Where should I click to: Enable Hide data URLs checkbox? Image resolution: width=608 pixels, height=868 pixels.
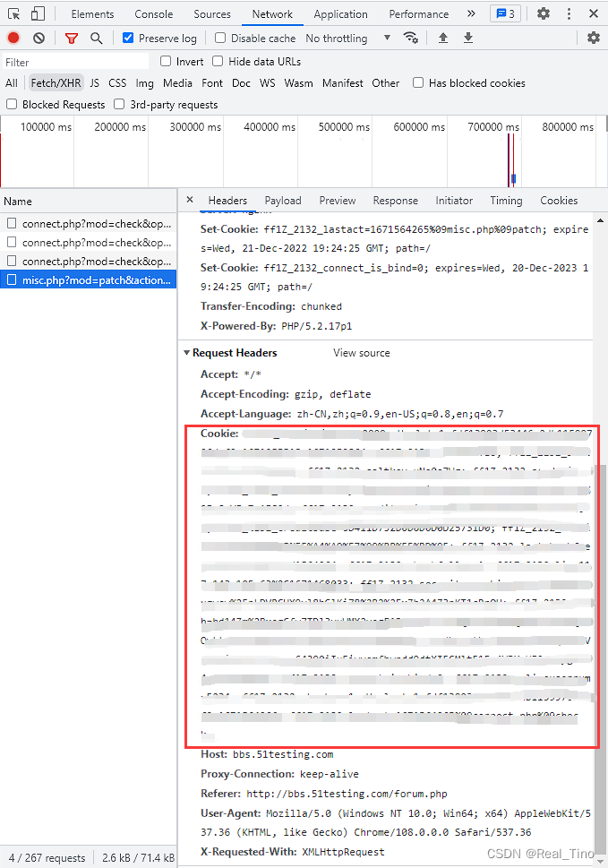point(218,61)
